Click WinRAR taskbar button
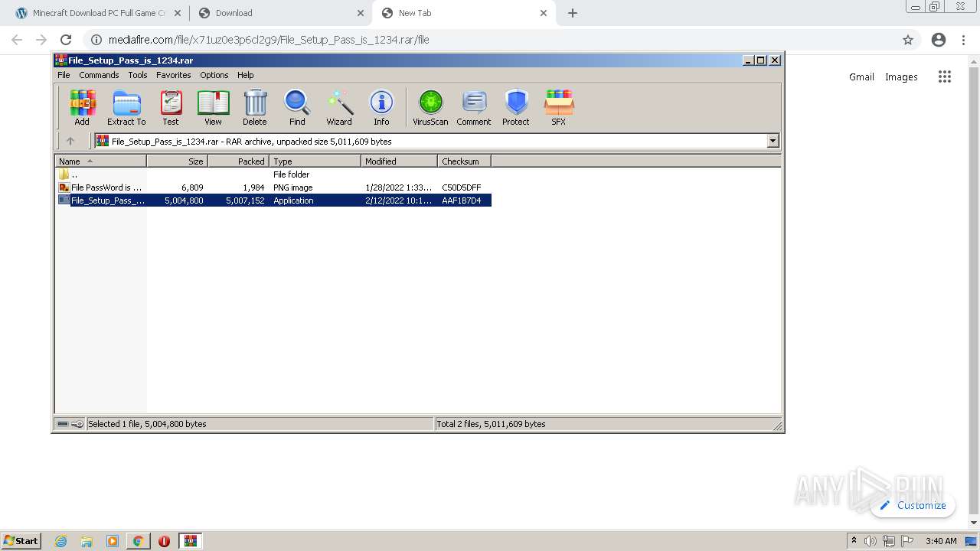The image size is (980, 551). click(190, 541)
